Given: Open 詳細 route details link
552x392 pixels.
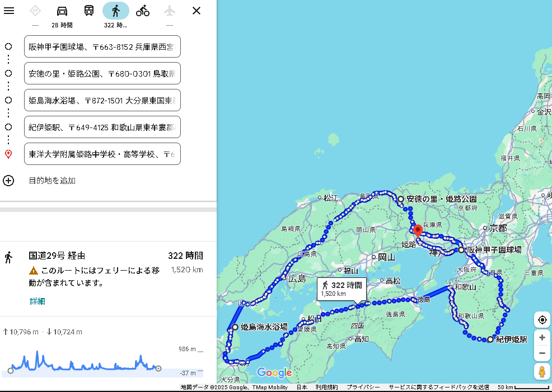Looking at the screenshot, I should click(38, 301).
